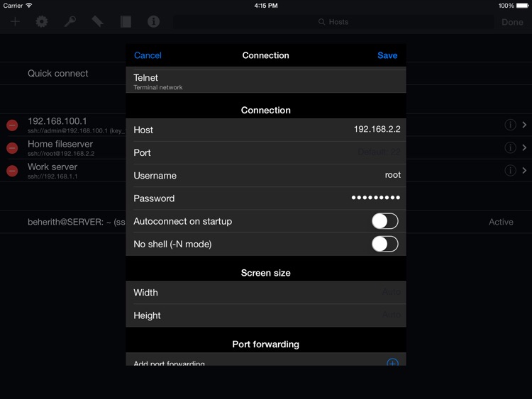Click the Add port forwarding row

(x=266, y=359)
